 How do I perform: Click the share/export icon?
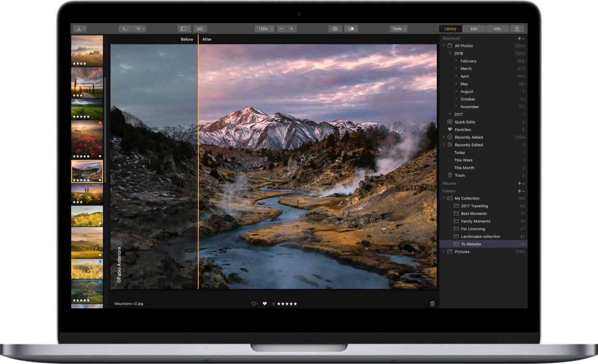(x=517, y=29)
